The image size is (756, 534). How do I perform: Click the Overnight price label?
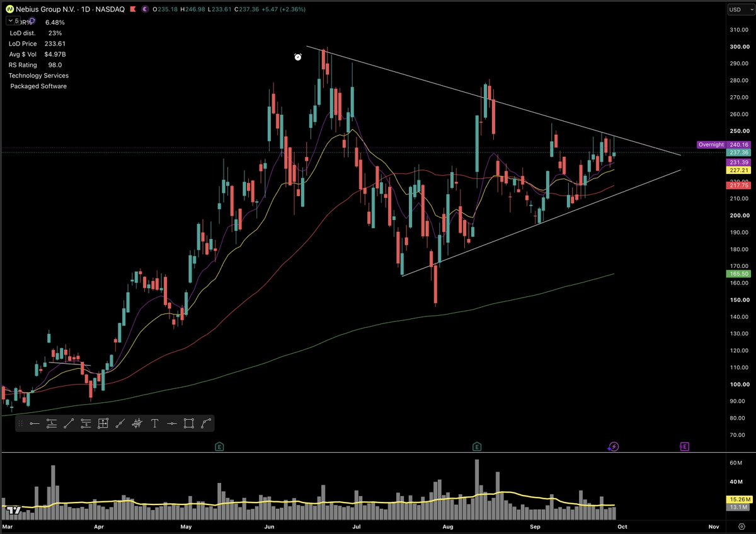711,145
